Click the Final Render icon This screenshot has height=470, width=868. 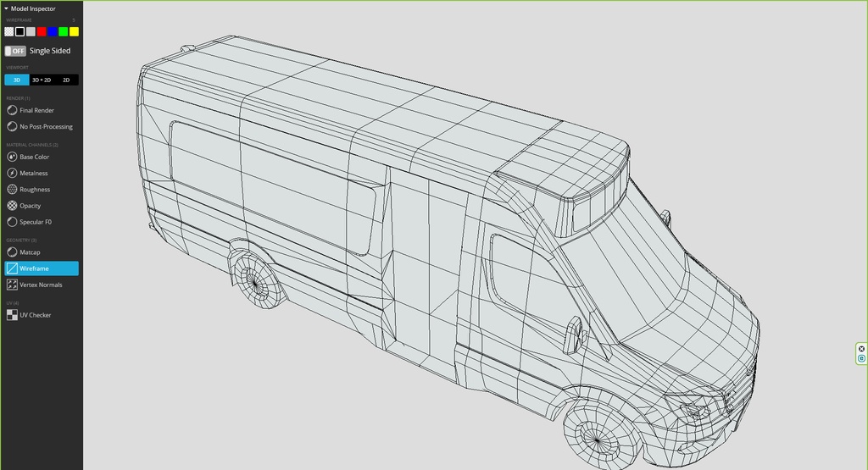pyautogui.click(x=12, y=111)
